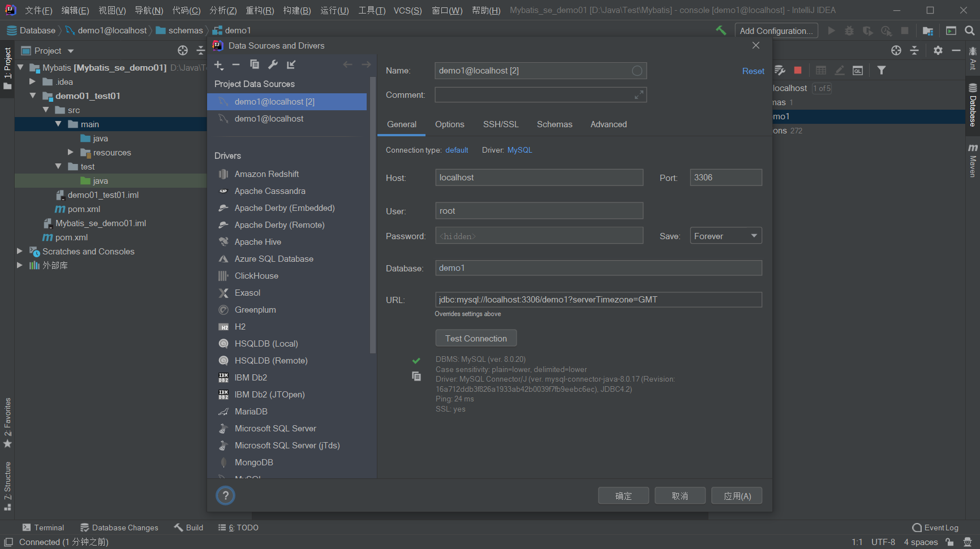Copy connection test result to clipboard

click(x=416, y=376)
